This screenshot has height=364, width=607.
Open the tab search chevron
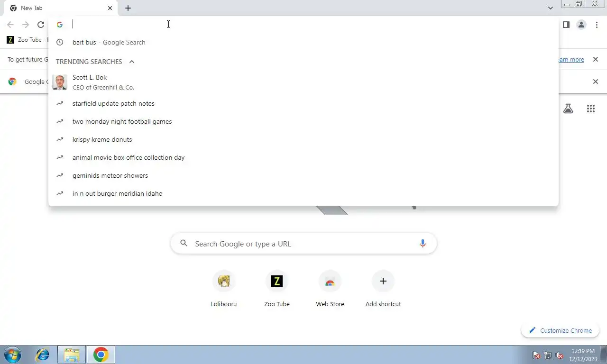[x=550, y=8]
